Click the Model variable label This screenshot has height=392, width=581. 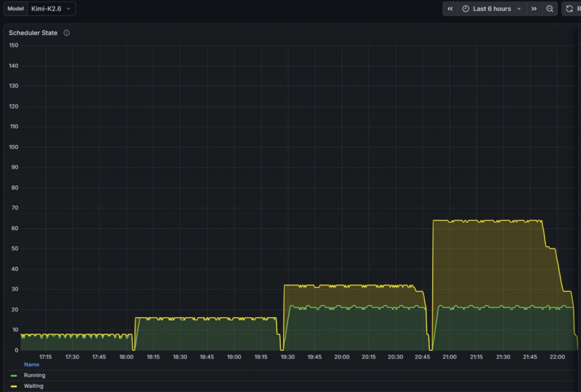tap(16, 9)
